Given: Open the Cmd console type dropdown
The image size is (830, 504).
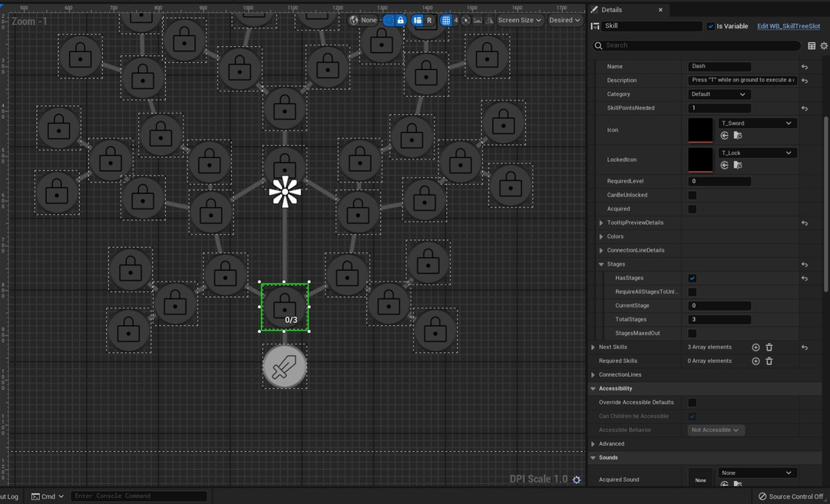Looking at the screenshot, I should (x=48, y=496).
